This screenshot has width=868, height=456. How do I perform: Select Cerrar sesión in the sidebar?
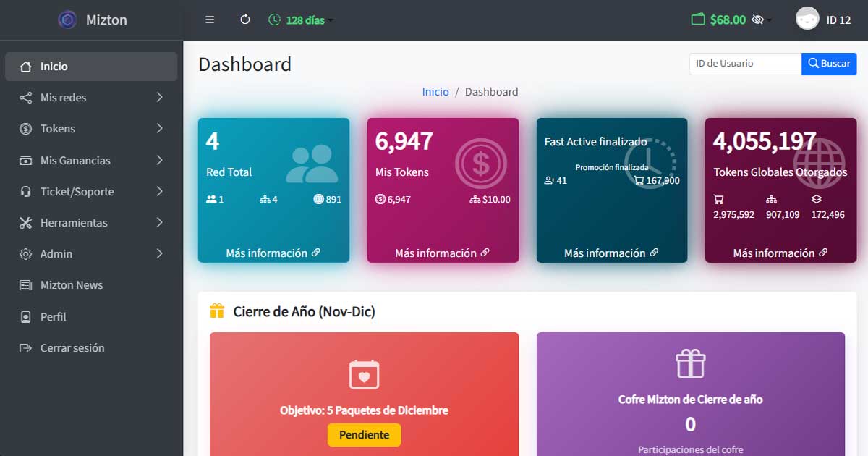[x=72, y=348]
